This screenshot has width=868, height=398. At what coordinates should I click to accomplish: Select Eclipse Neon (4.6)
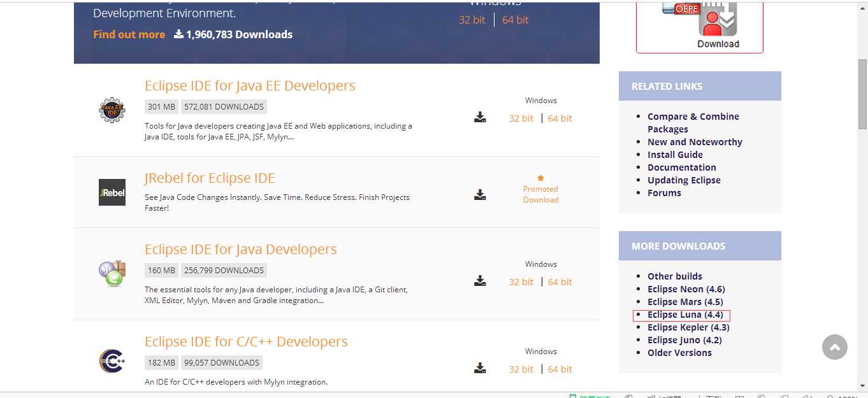tap(686, 288)
